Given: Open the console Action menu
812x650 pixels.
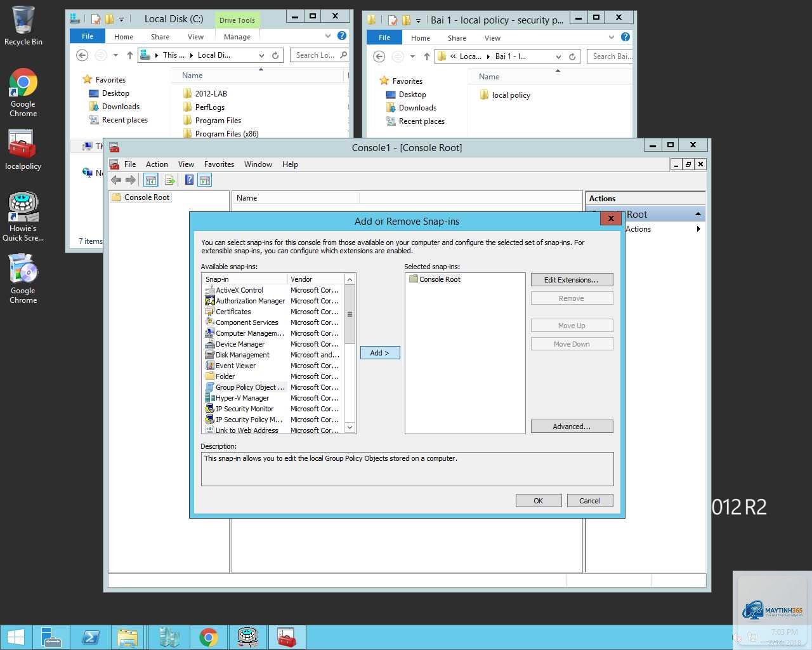Looking at the screenshot, I should pos(157,164).
